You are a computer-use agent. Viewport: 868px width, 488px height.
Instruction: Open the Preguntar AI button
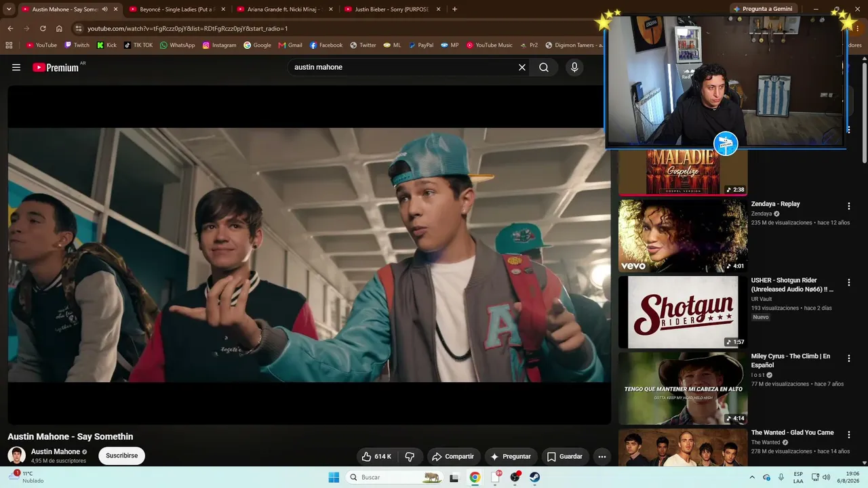[510, 457]
